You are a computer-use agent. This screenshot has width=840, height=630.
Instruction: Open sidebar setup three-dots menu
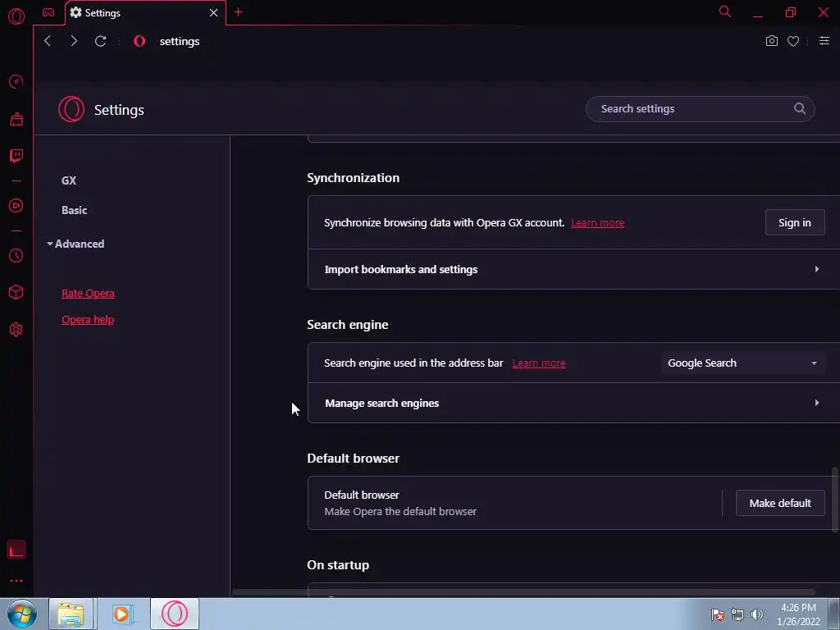16,581
